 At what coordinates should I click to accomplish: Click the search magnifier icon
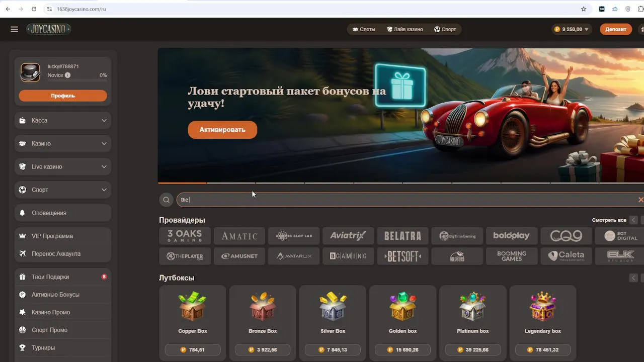coord(166,200)
